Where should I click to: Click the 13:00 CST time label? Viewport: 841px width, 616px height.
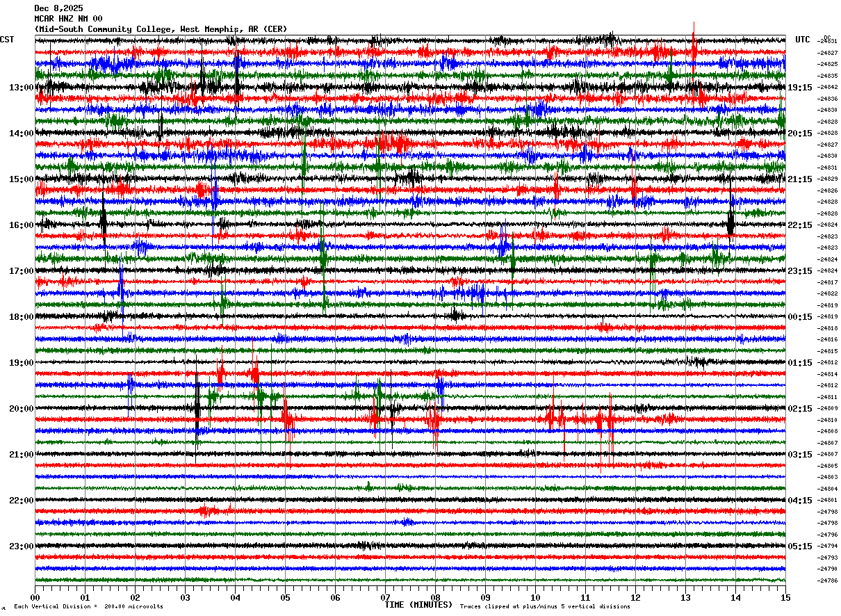[x=22, y=87]
